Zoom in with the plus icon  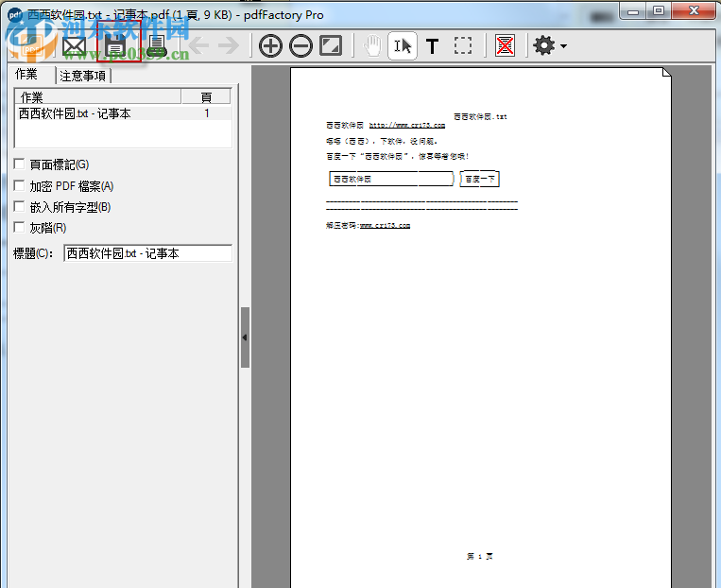pos(270,45)
